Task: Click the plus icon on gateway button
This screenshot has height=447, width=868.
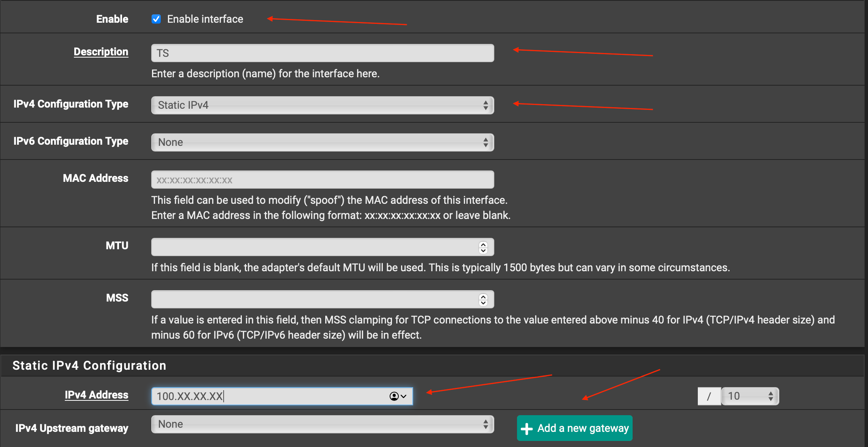Action: (x=527, y=428)
